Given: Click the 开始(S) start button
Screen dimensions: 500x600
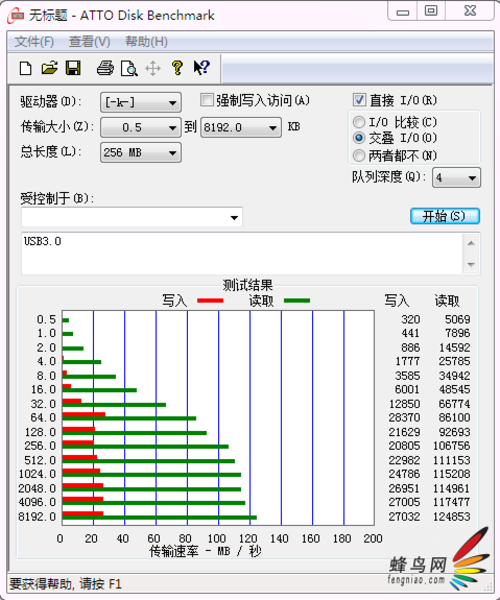Looking at the screenshot, I should (x=445, y=216).
